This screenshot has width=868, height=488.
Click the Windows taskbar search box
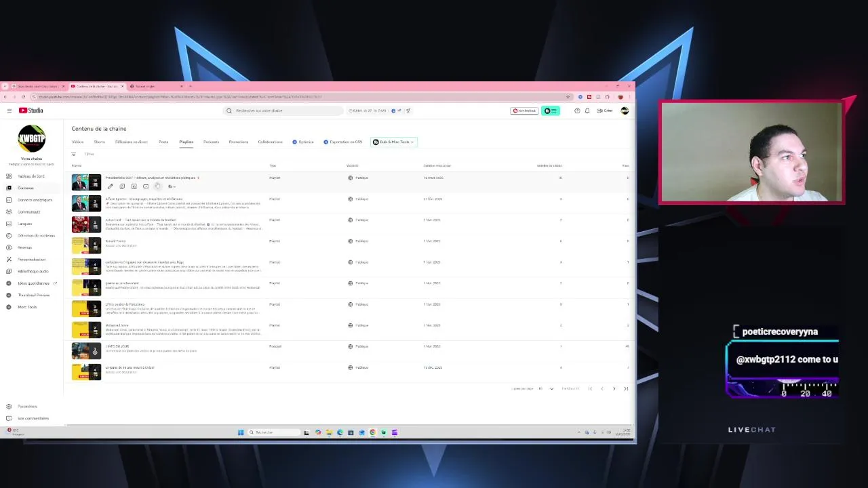pyautogui.click(x=273, y=432)
